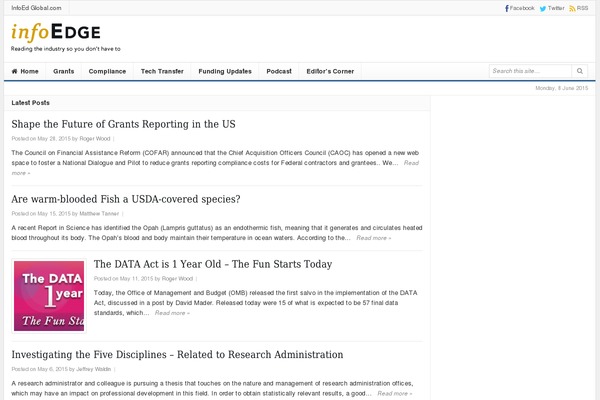Image resolution: width=600 pixels, height=400 pixels.
Task: Open the warm-blooded Fish USDA post title
Action: 126,199
